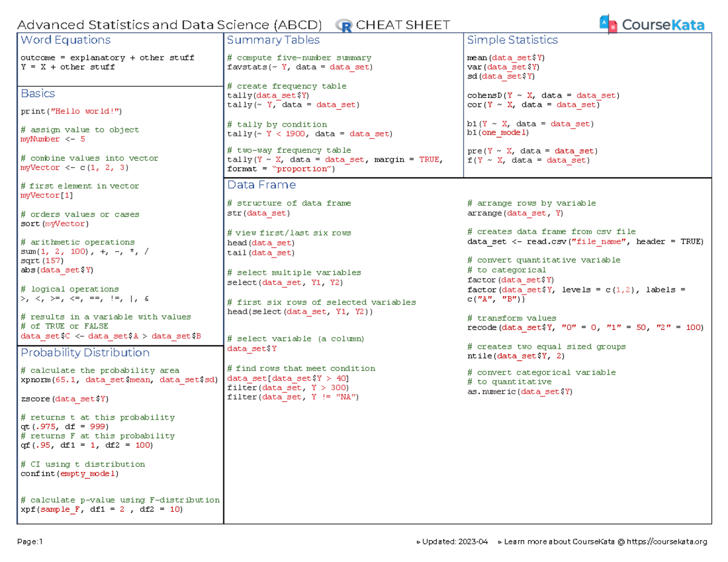Click the triangle marker before Learn more
Viewport: 728px width, 562px height.
click(498, 541)
